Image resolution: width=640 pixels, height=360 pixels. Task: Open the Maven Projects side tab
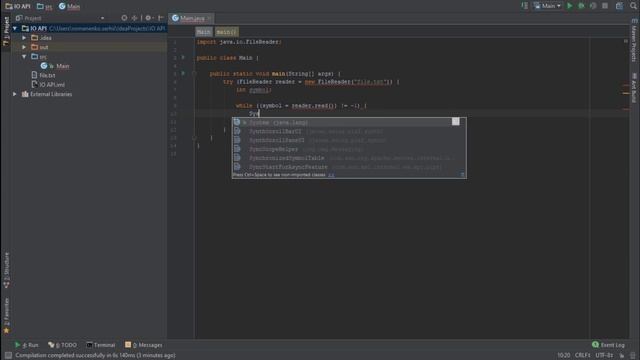[634, 40]
